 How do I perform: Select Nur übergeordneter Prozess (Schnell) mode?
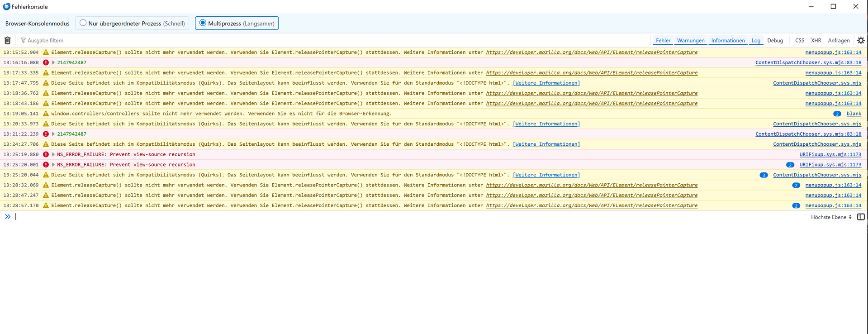(x=132, y=23)
